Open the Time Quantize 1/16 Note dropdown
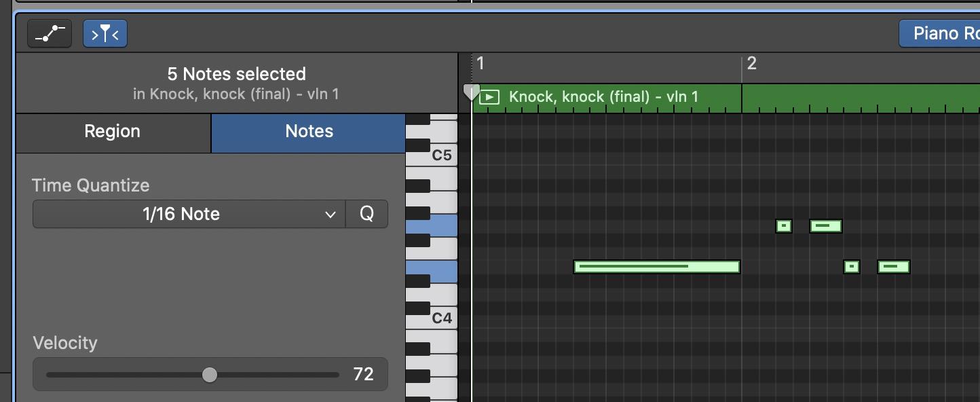 coord(189,214)
